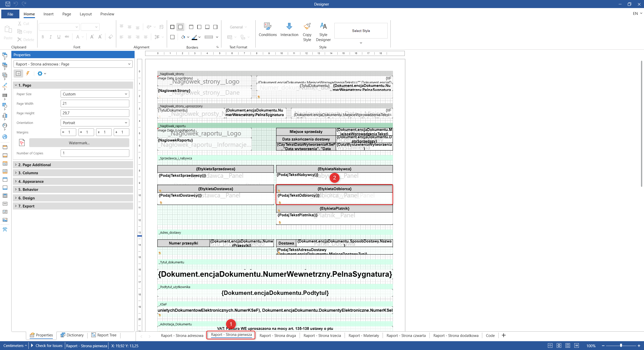Click the Page Height input field

[95, 113]
